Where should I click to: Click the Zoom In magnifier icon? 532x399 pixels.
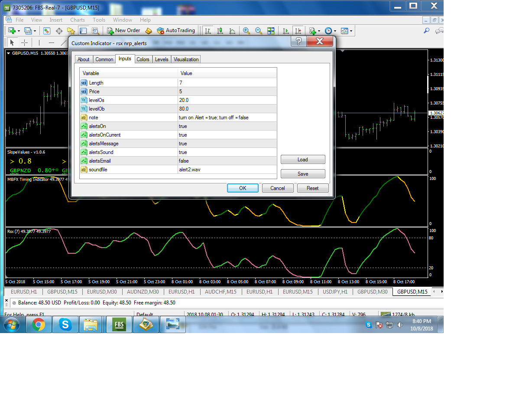[247, 31]
